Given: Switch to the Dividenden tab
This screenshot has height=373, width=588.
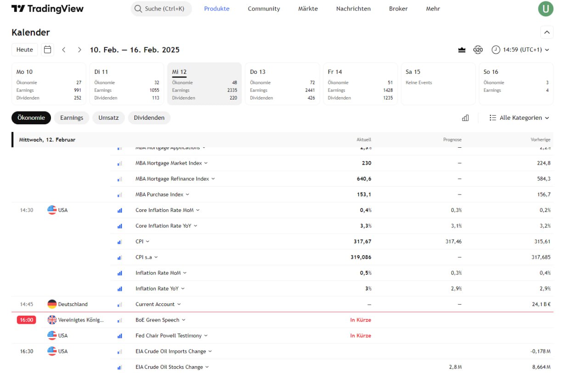Looking at the screenshot, I should tap(149, 118).
